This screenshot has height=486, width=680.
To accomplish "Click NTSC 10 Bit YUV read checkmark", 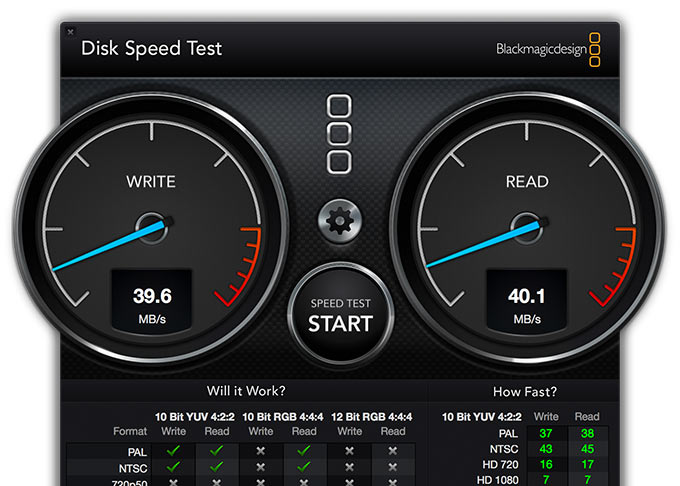I will (216, 467).
